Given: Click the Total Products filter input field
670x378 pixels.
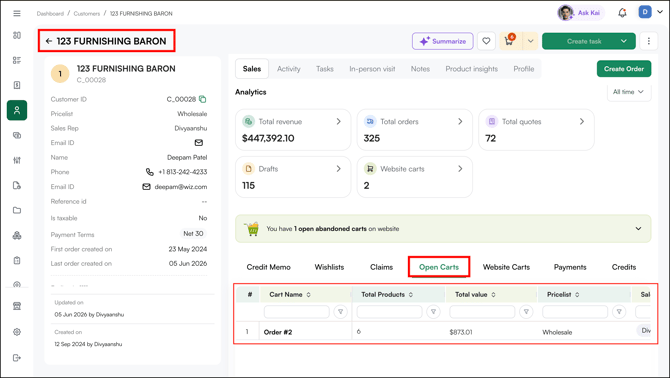Looking at the screenshot, I should pyautogui.click(x=389, y=312).
